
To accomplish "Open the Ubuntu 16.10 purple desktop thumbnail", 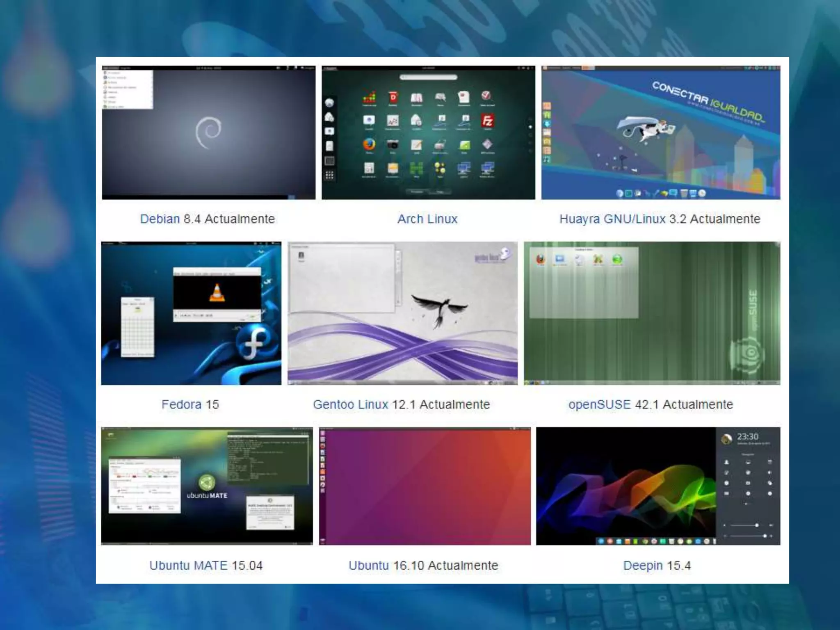I will click(425, 486).
